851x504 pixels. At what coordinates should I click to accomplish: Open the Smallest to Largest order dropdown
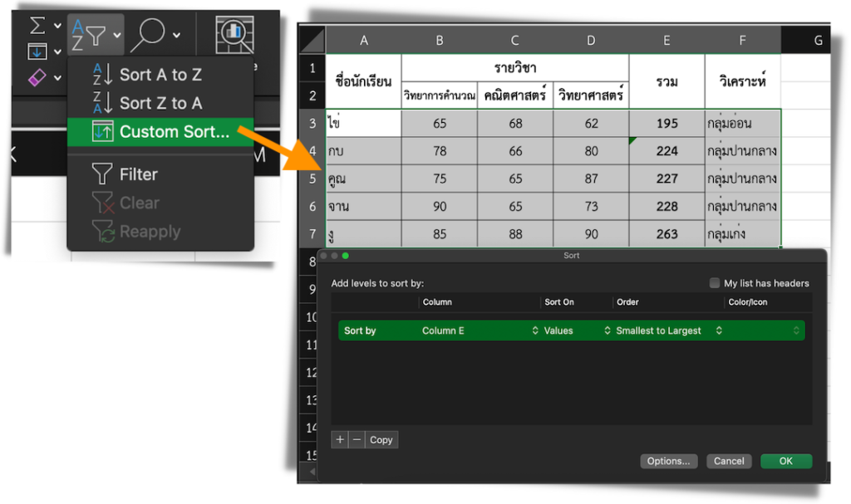pyautogui.click(x=668, y=330)
